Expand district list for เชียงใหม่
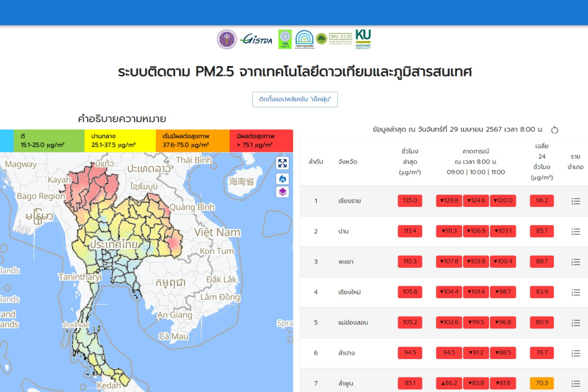The width and height of the screenshot is (588, 392). coord(576,292)
